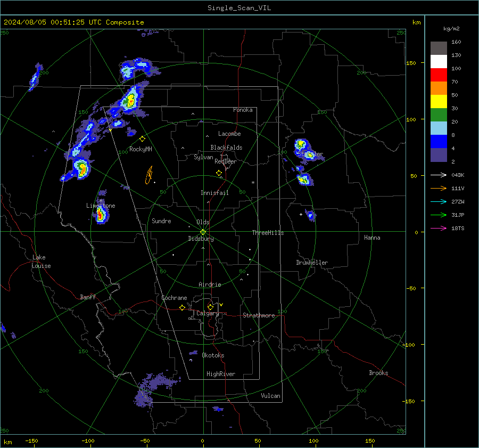Click the yellow diamond marker above Calgary label
The image size is (479, 448).
(x=210, y=307)
